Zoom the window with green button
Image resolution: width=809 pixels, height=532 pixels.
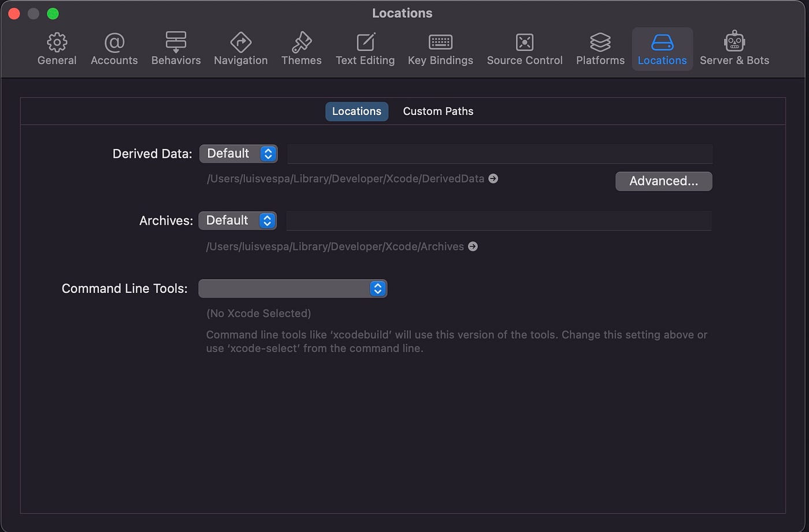point(53,14)
